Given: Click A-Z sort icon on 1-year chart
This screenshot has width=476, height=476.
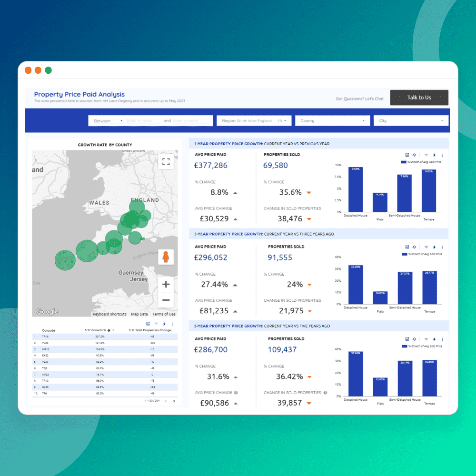Looking at the screenshot, I should click(414, 155).
